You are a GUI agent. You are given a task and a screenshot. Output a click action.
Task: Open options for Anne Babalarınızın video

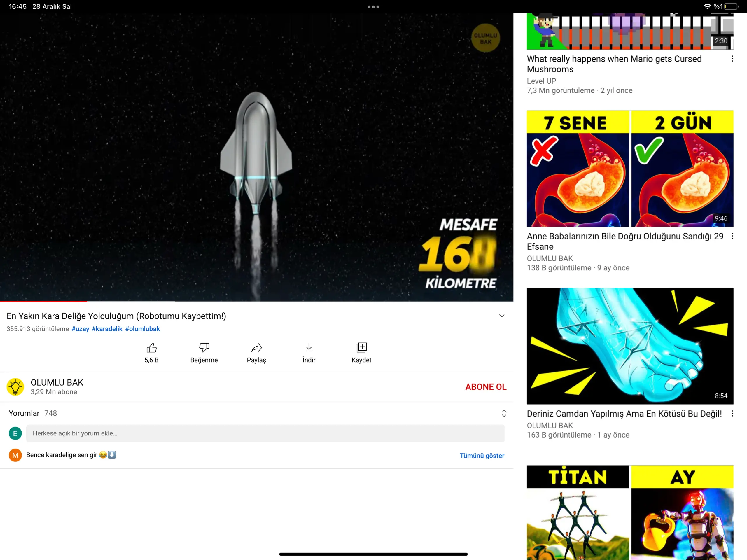pyautogui.click(x=732, y=236)
